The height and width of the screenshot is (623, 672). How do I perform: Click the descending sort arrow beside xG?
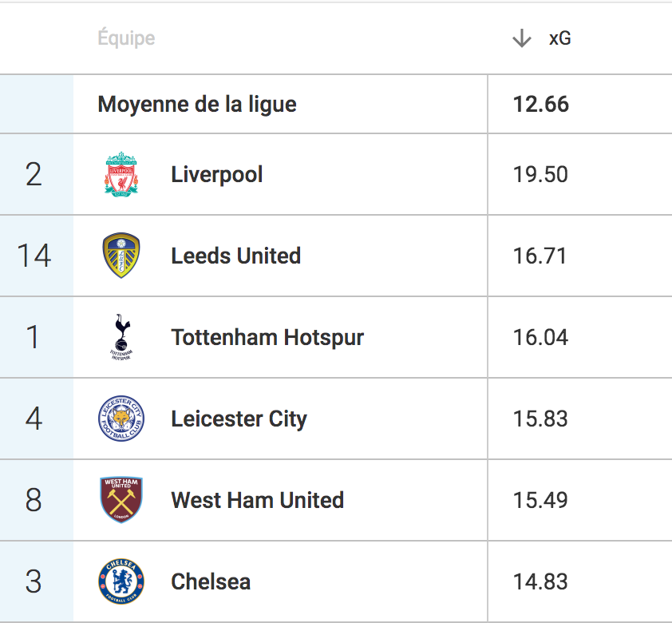click(x=522, y=38)
